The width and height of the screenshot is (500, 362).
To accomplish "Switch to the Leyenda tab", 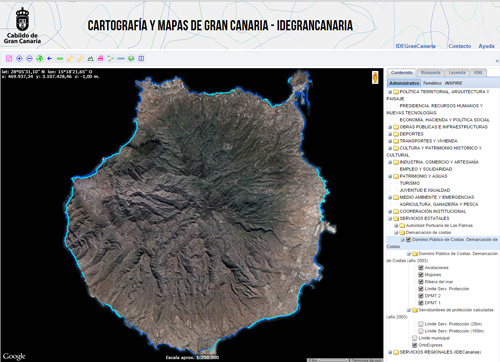I will point(457,72).
